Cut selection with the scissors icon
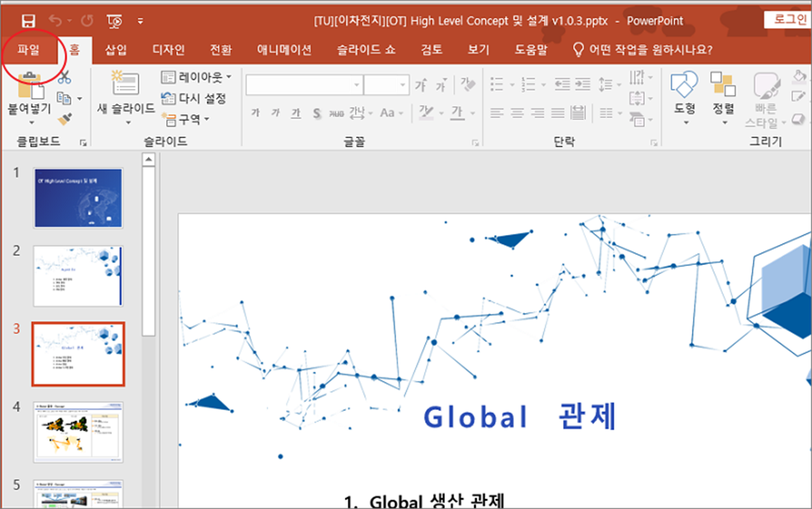Viewport: 812px width, 509px height. [64, 79]
